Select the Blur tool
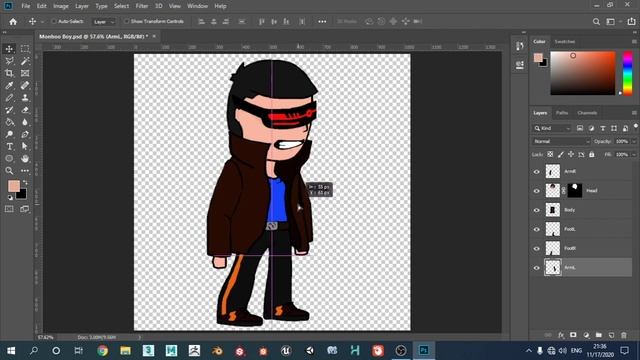 pyautogui.click(x=25, y=122)
